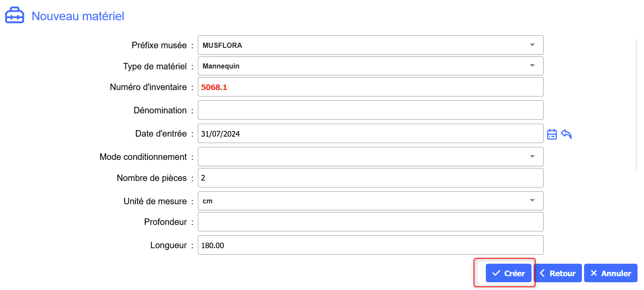Image resolution: width=644 pixels, height=290 pixels.
Task: Click the Nombre de pièces input
Action: point(370,178)
